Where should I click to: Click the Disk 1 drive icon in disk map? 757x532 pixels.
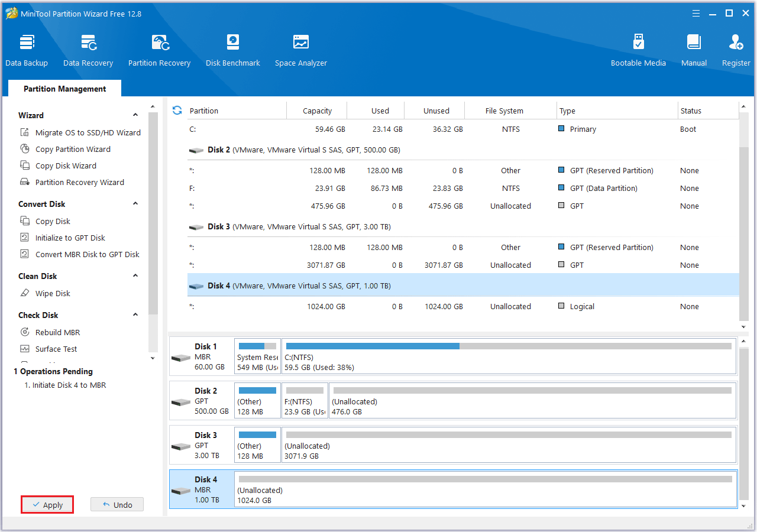point(180,358)
